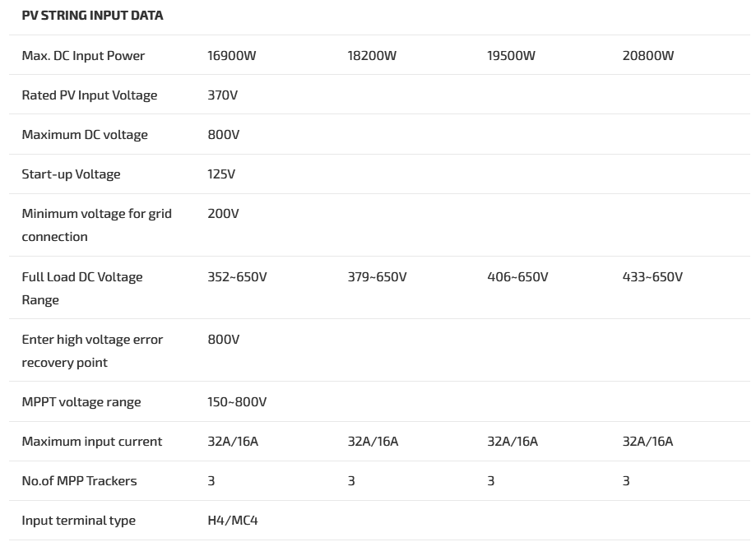Click the 150~800V MPPT voltage range value
Image resolution: width=756 pixels, height=542 pixels.
point(237,401)
